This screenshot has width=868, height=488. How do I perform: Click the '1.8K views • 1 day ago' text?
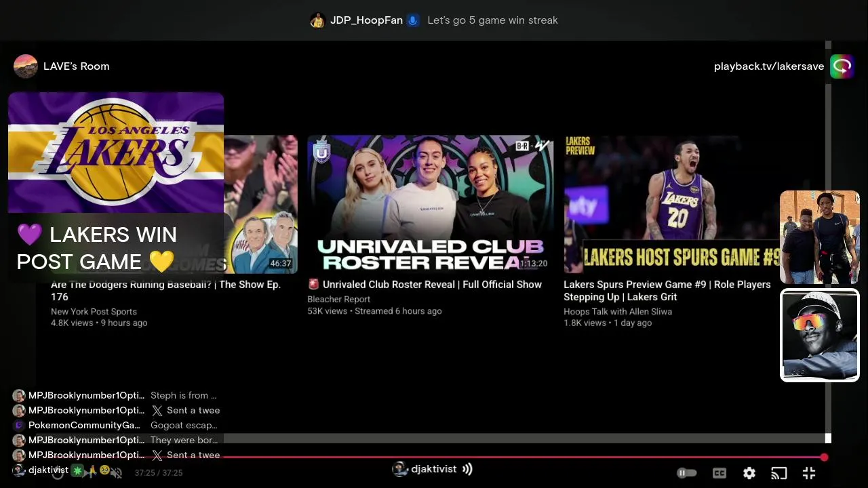608,323
